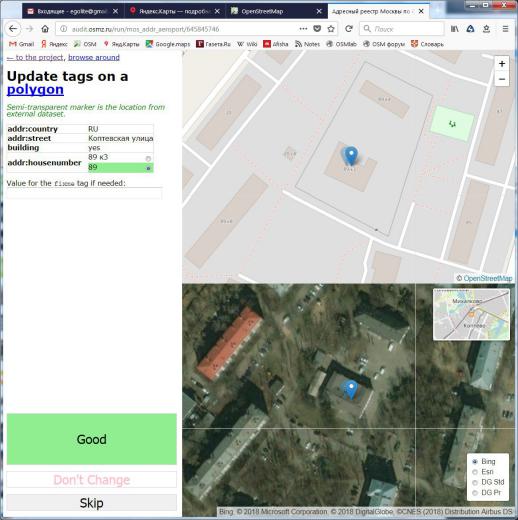The width and height of the screenshot is (518, 520).
Task: Select the Esri imagery radio button
Action: (x=475, y=472)
